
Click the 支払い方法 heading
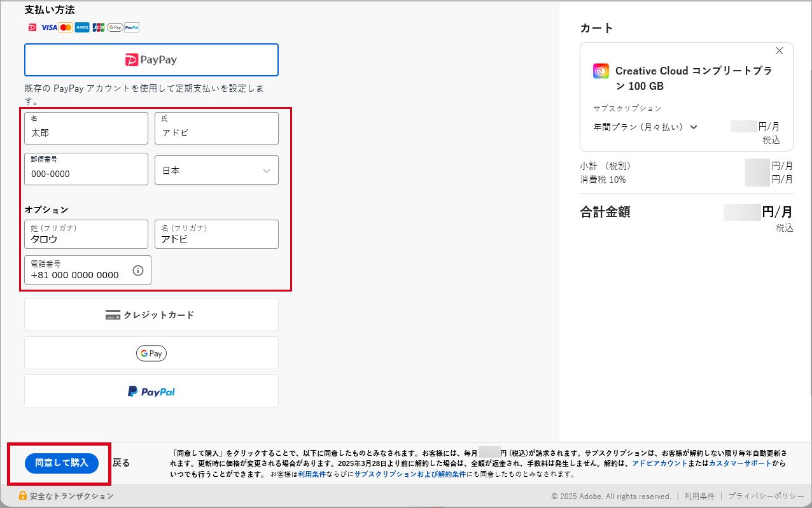tap(50, 10)
